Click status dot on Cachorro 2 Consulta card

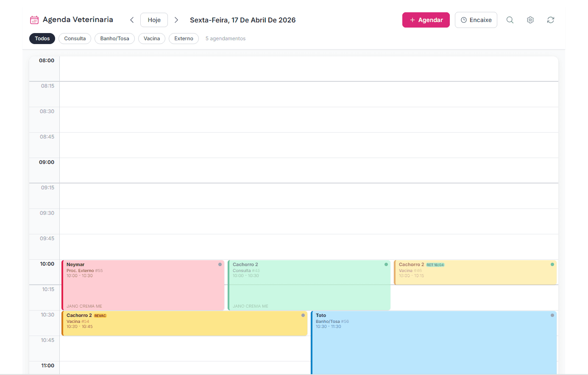click(386, 264)
